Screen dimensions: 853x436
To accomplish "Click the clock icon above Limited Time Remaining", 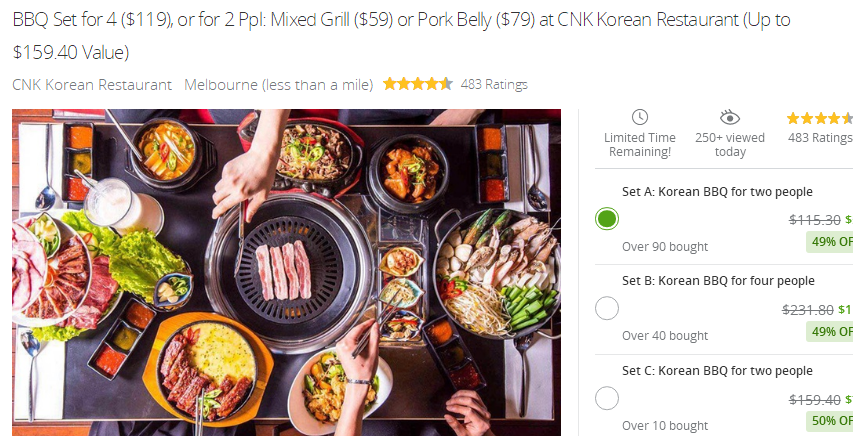I will click(640, 117).
